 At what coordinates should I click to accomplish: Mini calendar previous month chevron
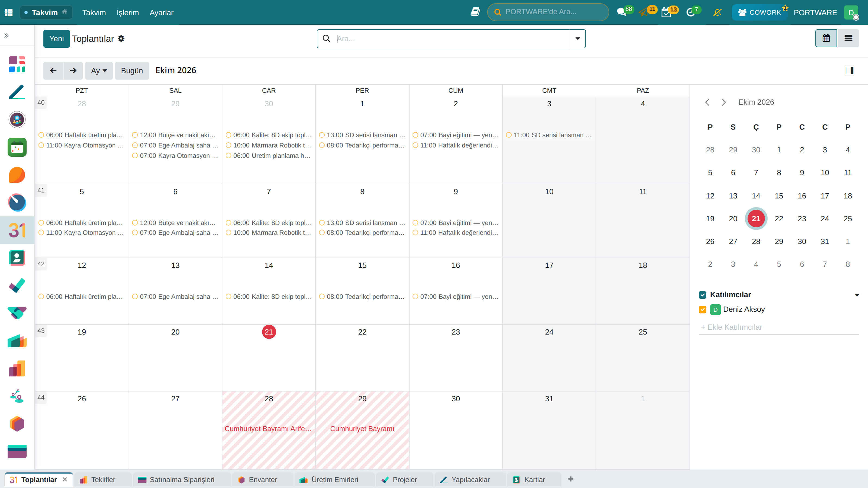(707, 102)
